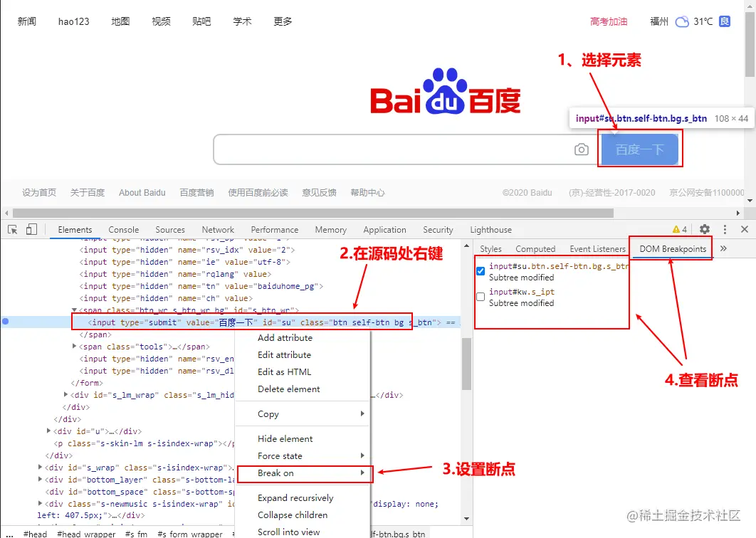
Task: Click the 百度一下 search button
Action: click(640, 149)
